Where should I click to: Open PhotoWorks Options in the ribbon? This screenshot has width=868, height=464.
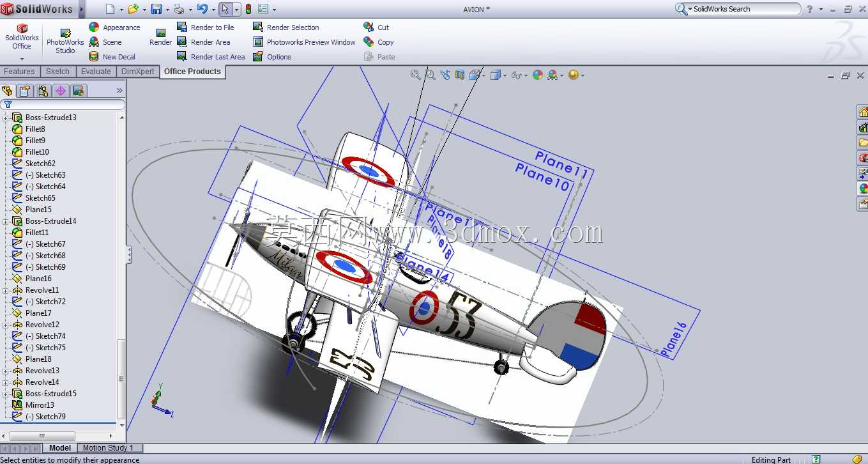pos(272,57)
